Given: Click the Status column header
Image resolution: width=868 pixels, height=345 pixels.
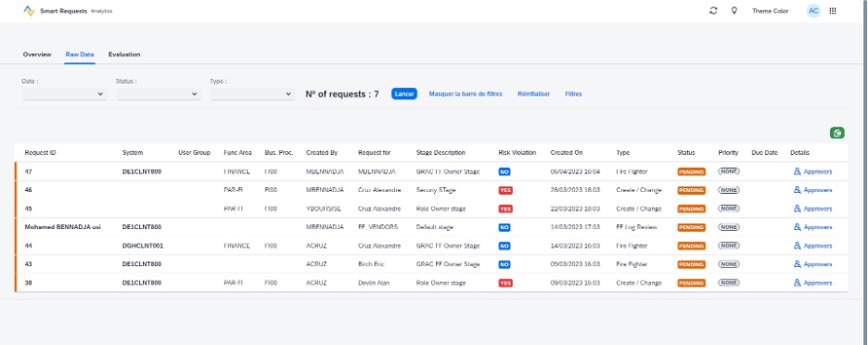Looking at the screenshot, I should (686, 153).
